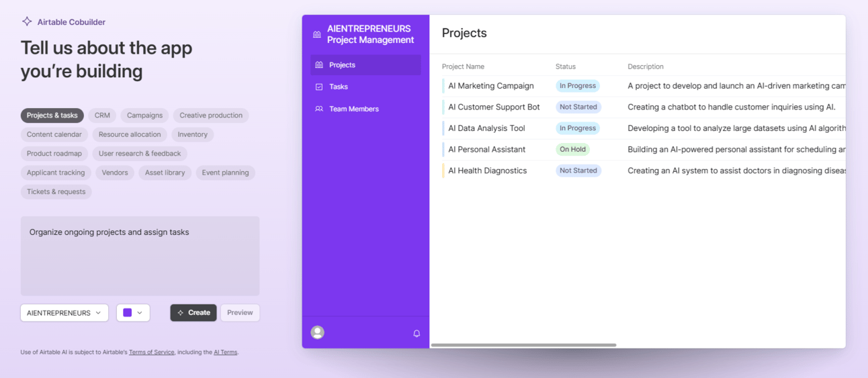
Task: Click description of AI Customer Support Bot
Action: [731, 107]
